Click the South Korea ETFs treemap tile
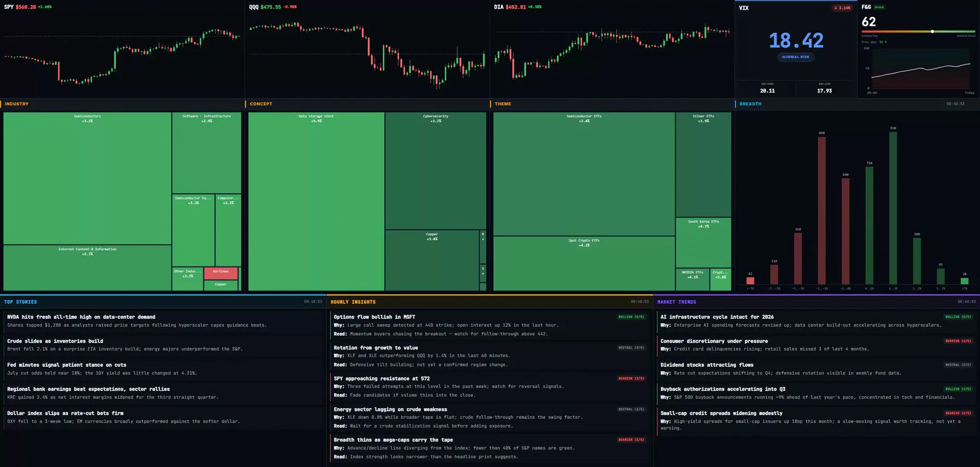Viewport: 980px width, 467px height. [703, 243]
